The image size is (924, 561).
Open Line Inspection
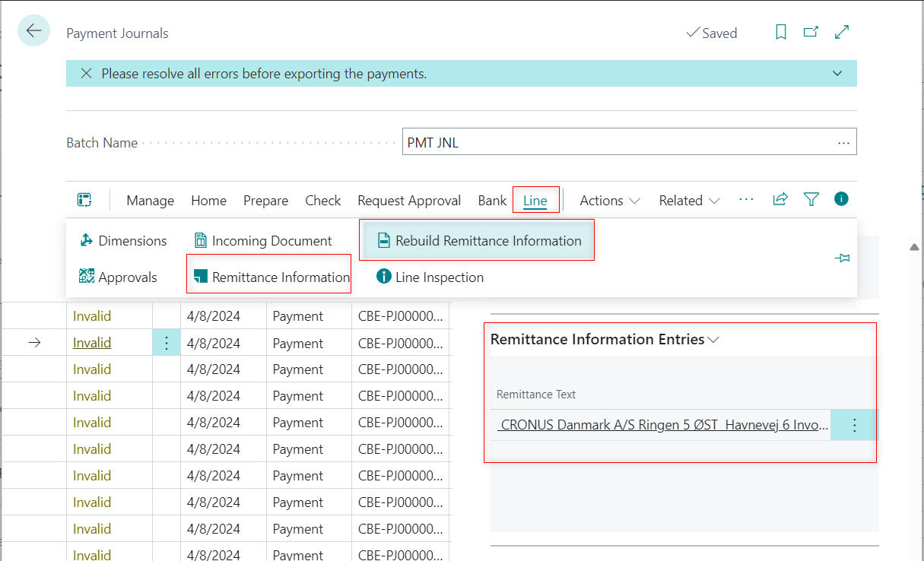438,277
